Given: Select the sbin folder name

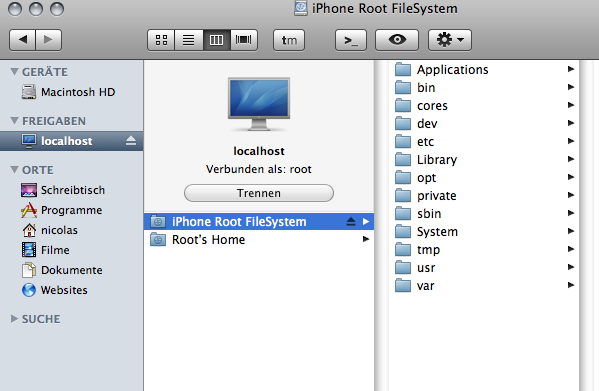Looking at the screenshot, I should (x=429, y=213).
